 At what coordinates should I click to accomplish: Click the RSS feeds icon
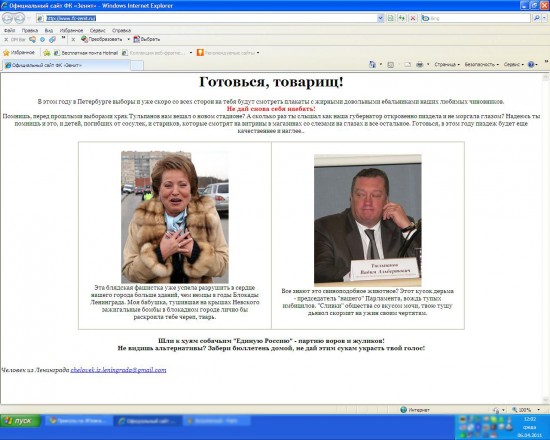tap(390, 65)
